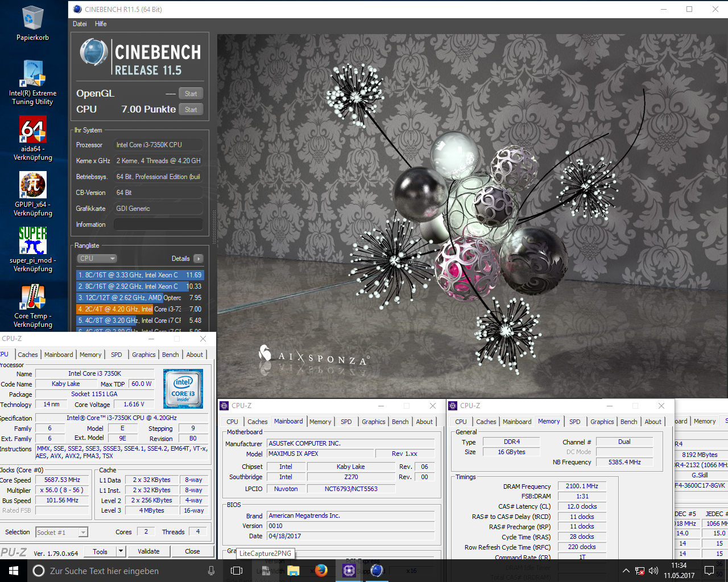Click the CPU-Z Memory window title icon
Image resolution: width=728 pixels, height=582 pixels.
coord(453,406)
